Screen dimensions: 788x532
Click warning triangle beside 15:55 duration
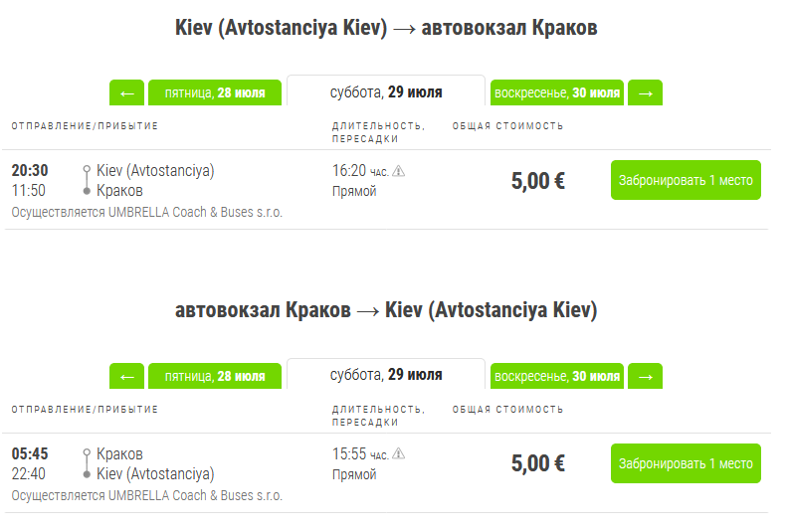point(399,454)
